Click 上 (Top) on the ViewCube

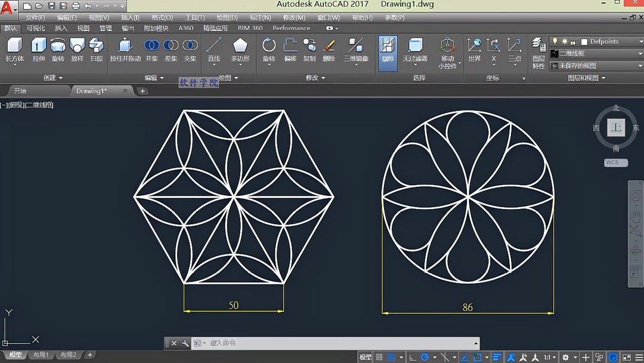(x=617, y=127)
